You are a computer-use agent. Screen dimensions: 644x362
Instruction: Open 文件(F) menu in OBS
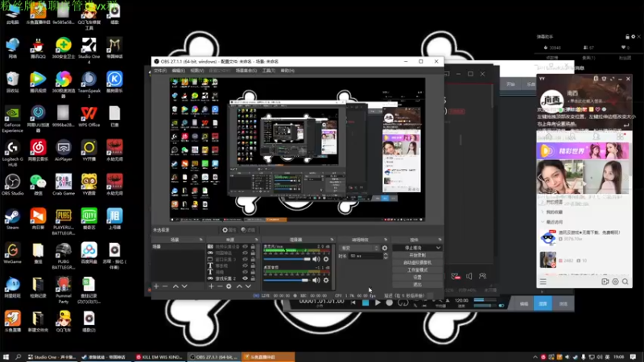160,71
